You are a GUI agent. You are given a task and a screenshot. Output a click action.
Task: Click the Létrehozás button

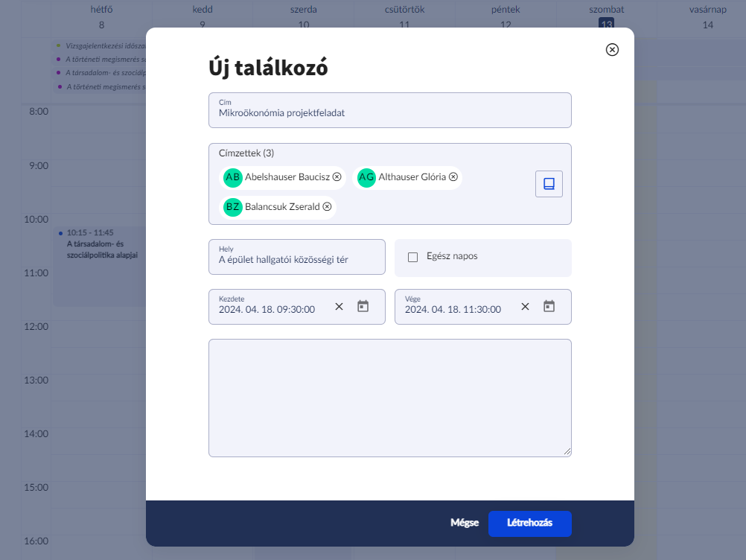tap(529, 523)
